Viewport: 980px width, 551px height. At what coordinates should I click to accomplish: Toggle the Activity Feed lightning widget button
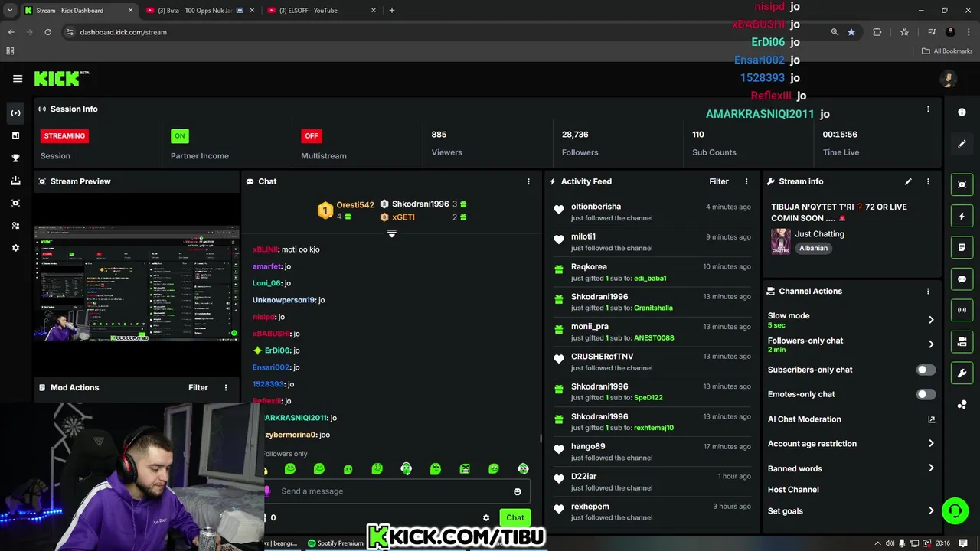coord(962,217)
